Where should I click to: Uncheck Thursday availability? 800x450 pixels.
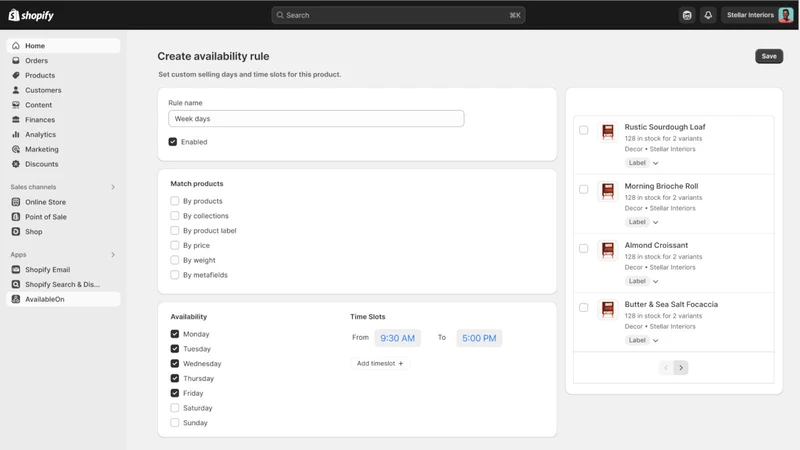tap(174, 379)
